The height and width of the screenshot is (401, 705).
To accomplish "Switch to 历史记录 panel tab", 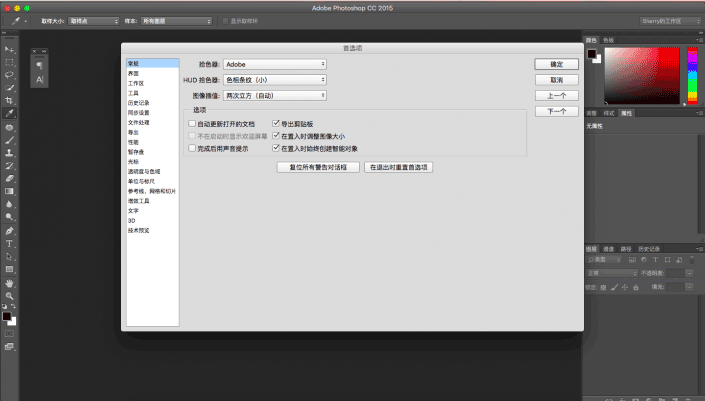I will tap(649, 249).
